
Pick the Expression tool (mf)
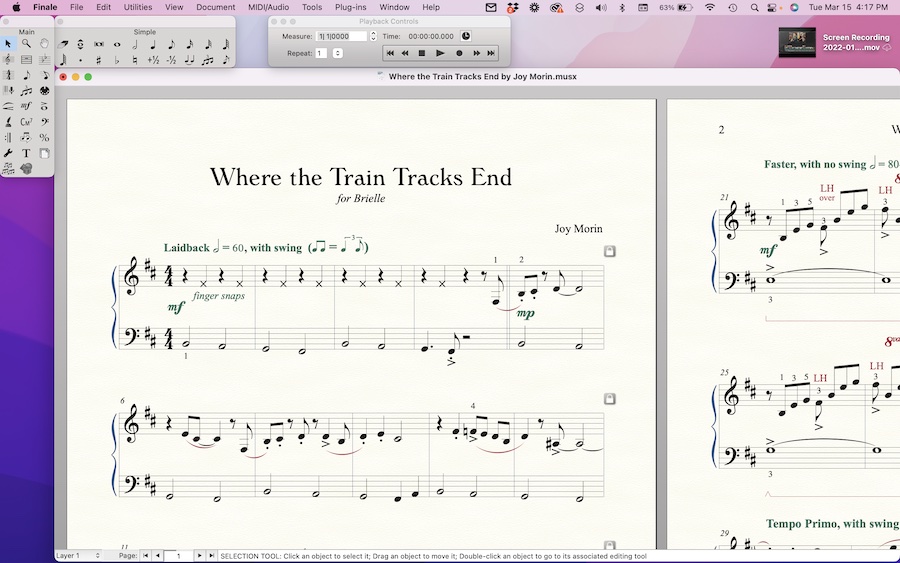click(x=26, y=106)
